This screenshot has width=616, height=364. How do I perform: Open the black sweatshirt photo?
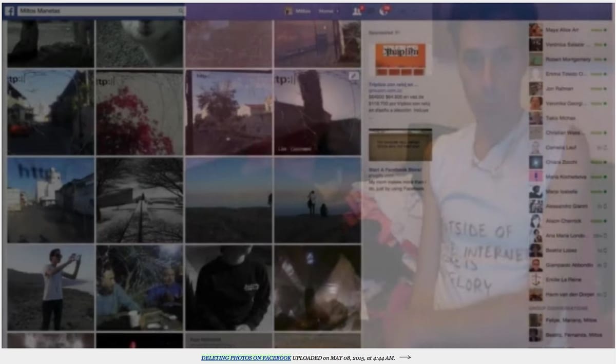click(228, 288)
